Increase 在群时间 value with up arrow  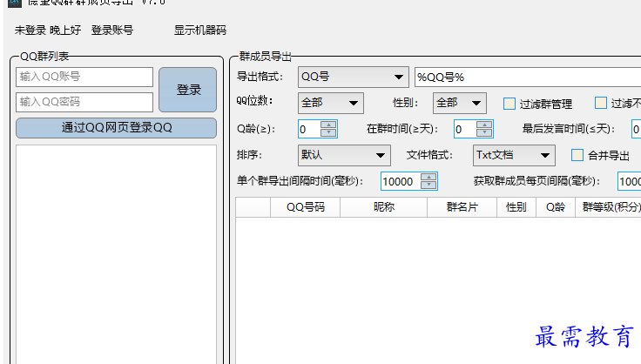[x=484, y=125]
